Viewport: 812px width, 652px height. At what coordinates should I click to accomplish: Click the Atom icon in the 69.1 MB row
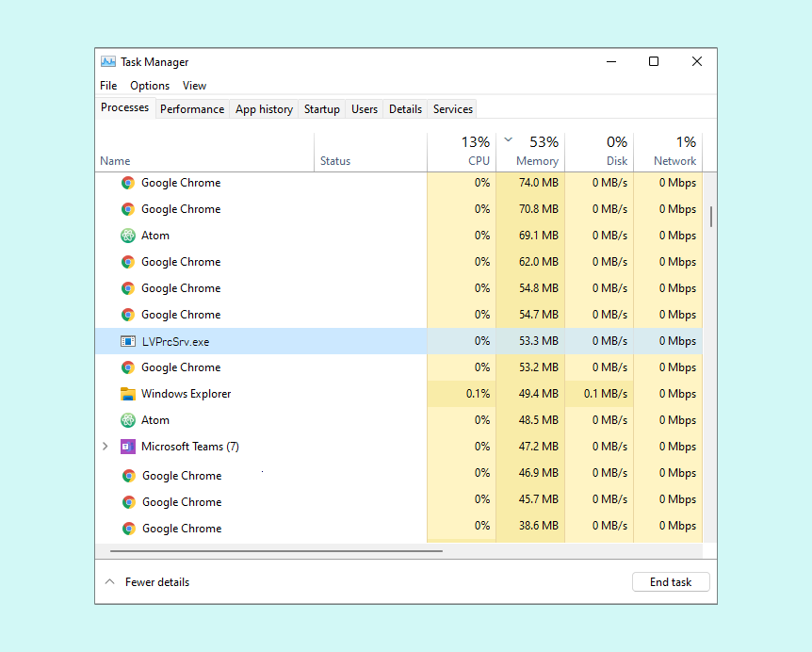click(128, 236)
